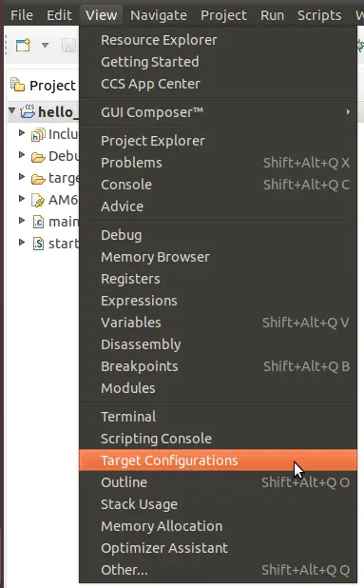364x588 pixels.
Task: Close the open View menu
Action: pyautogui.click(x=101, y=15)
